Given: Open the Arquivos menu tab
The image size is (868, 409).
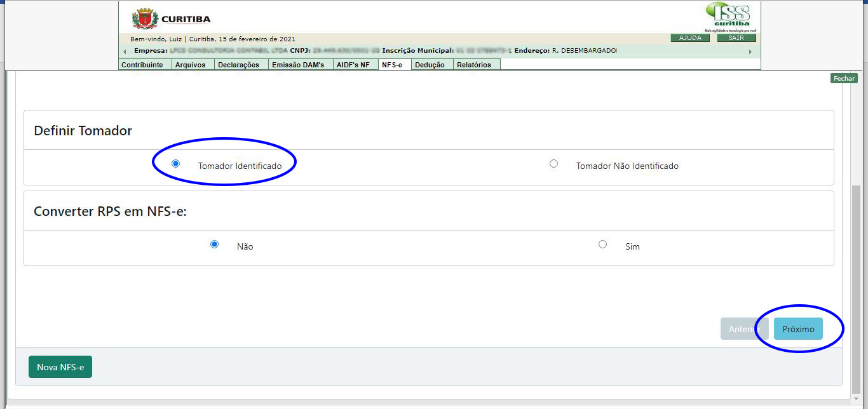Looking at the screenshot, I should click(x=191, y=65).
